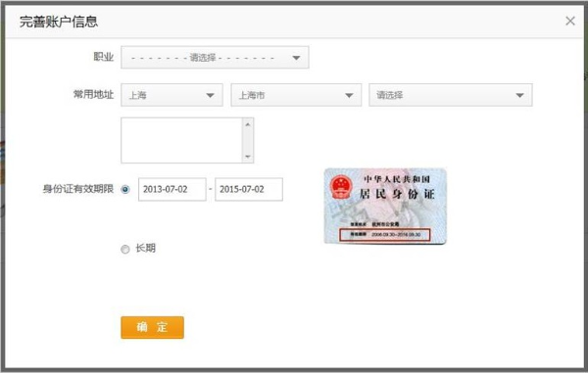Click the arrow on the 上海 province box
The height and width of the screenshot is (373, 588).
210,96
